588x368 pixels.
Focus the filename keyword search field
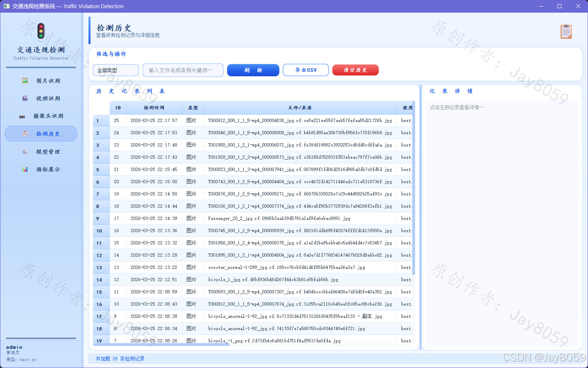point(183,70)
